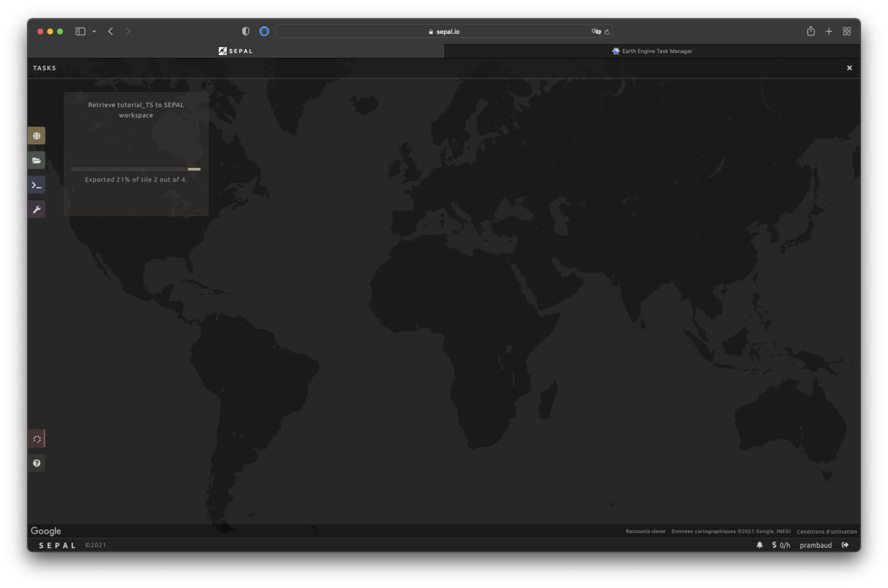Open the SEPAL Process globe section
The width and height of the screenshot is (888, 588).
36,136
